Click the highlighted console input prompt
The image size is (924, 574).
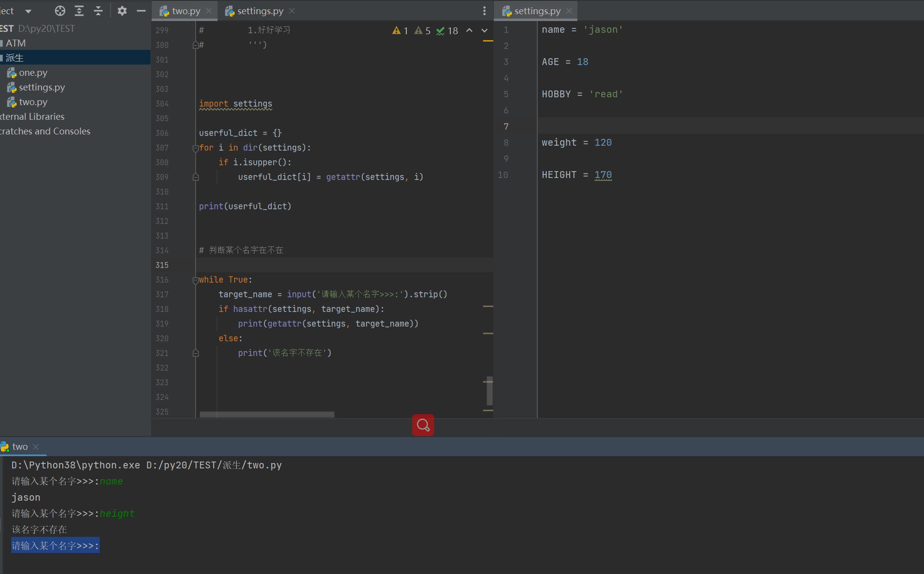tap(55, 546)
